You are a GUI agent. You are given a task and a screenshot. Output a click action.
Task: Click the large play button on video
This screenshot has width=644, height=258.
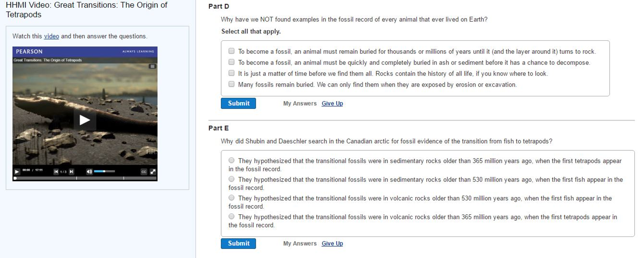[84, 120]
